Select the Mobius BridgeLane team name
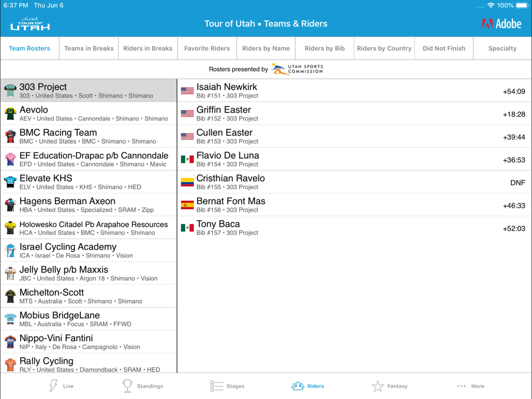Screen dimensions: 532x399 coord(60,315)
